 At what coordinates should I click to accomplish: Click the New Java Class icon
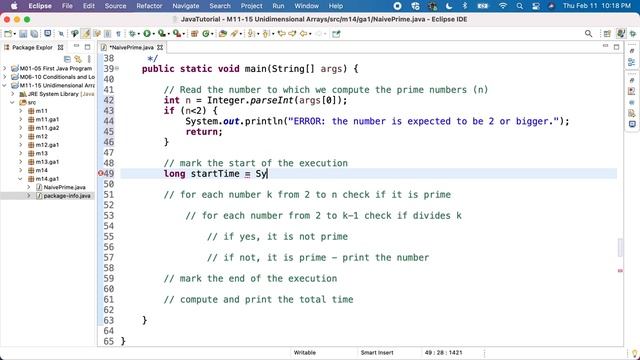pos(206,34)
